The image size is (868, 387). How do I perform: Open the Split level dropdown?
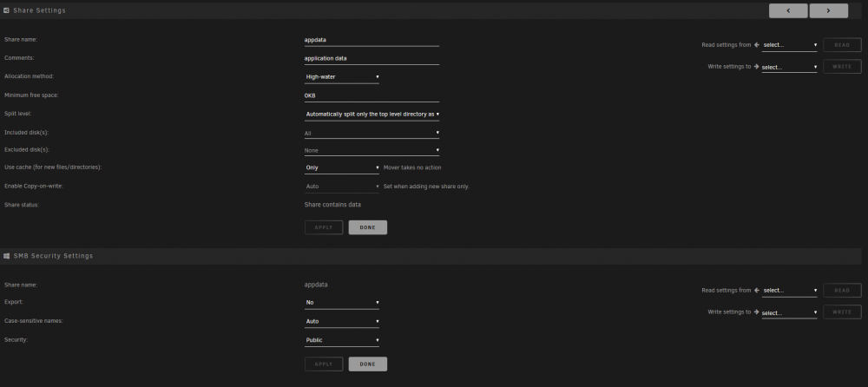pos(372,114)
